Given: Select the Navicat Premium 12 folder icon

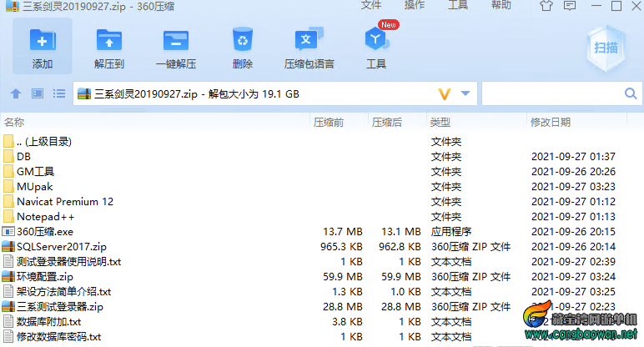Looking at the screenshot, I should (x=8, y=202).
